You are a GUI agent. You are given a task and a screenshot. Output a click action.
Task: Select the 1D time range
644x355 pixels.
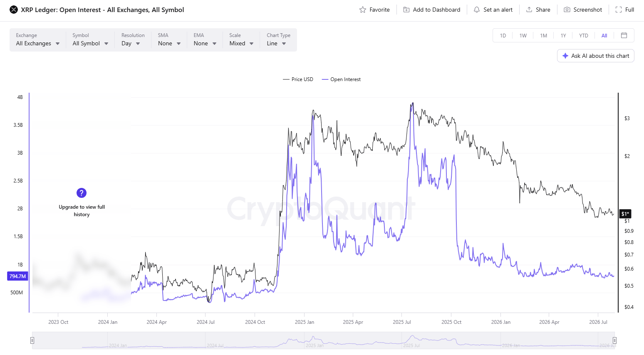point(503,35)
